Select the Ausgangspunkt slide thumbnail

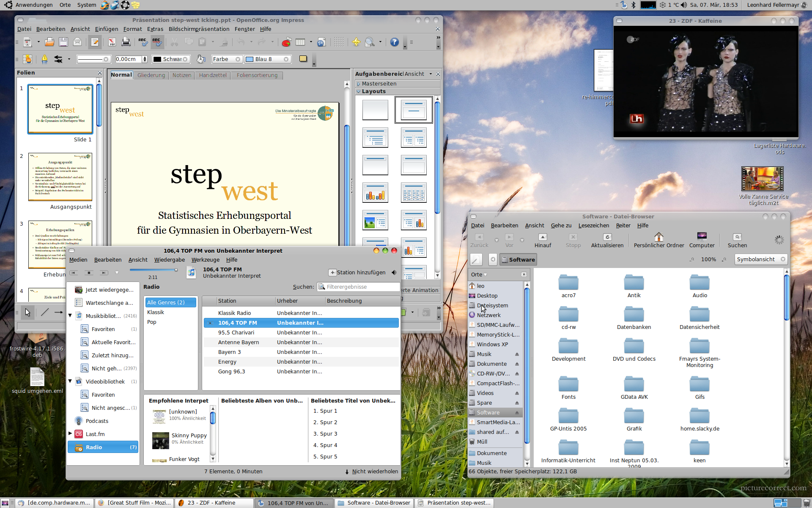pyautogui.click(x=60, y=177)
